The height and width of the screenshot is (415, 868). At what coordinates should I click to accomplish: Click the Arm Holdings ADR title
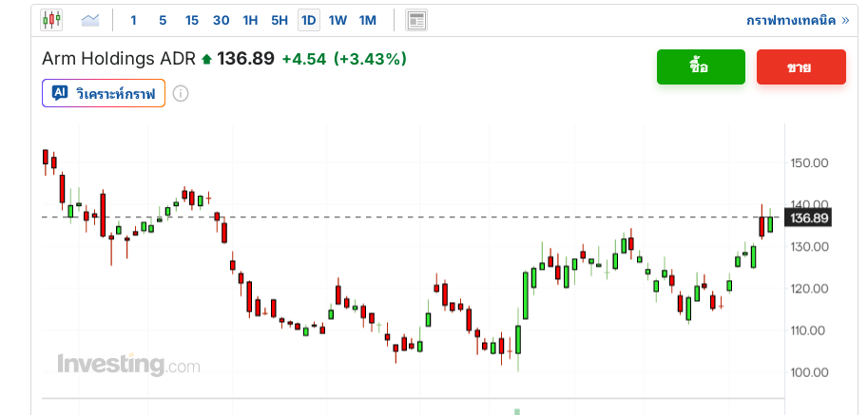[119, 59]
